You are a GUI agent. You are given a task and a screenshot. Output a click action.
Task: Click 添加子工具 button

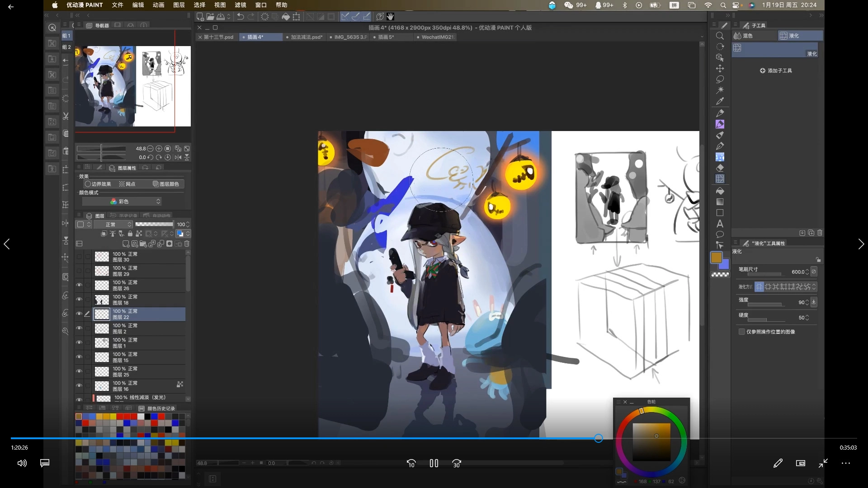pyautogui.click(x=776, y=71)
